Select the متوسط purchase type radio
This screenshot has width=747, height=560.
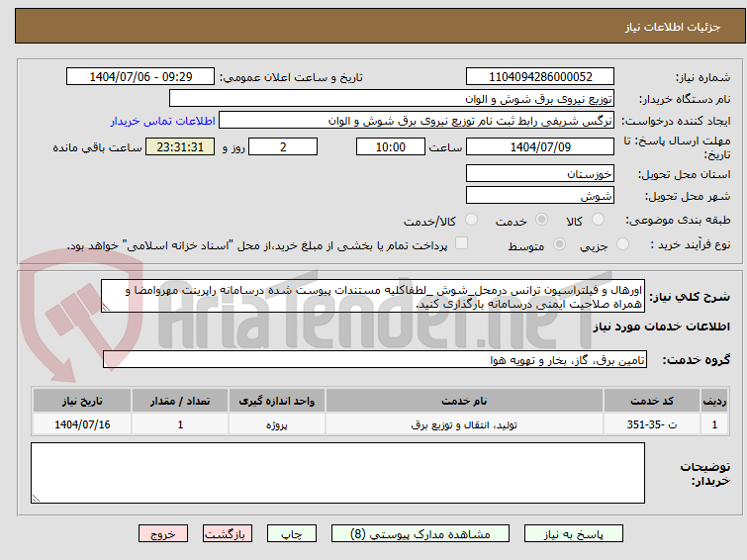pos(559,244)
